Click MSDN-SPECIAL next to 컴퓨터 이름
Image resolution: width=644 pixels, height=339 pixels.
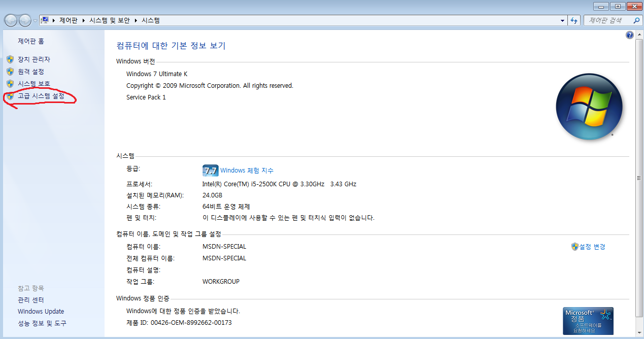coord(224,247)
